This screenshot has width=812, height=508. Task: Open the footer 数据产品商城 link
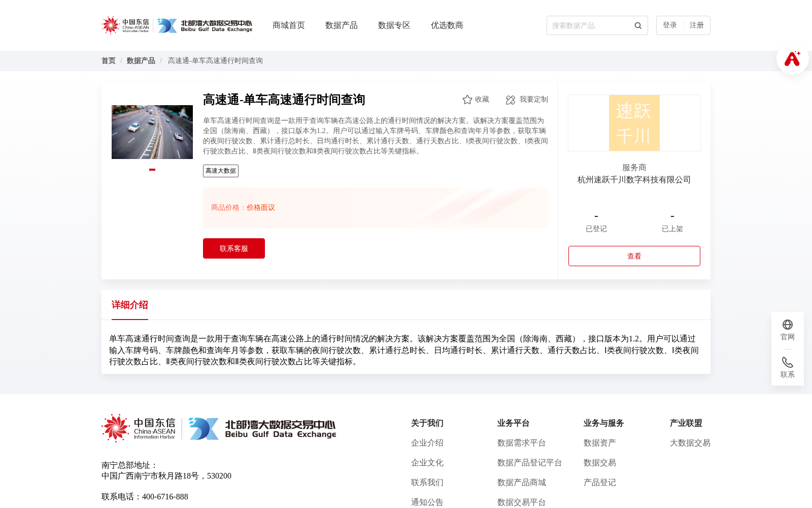pos(522,483)
